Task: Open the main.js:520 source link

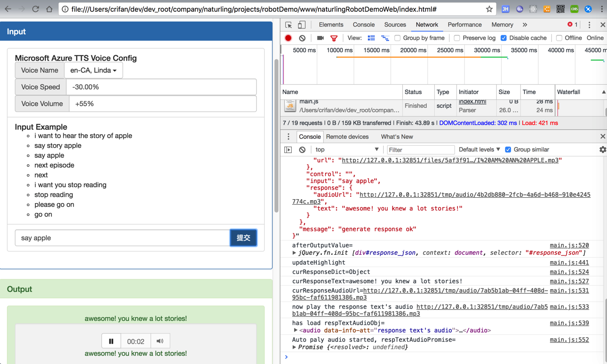Action: 569,245
